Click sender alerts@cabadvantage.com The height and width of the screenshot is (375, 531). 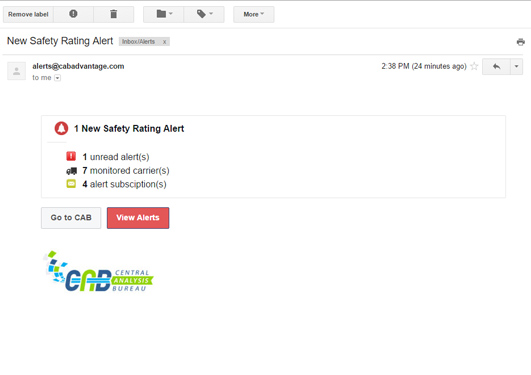click(x=78, y=66)
